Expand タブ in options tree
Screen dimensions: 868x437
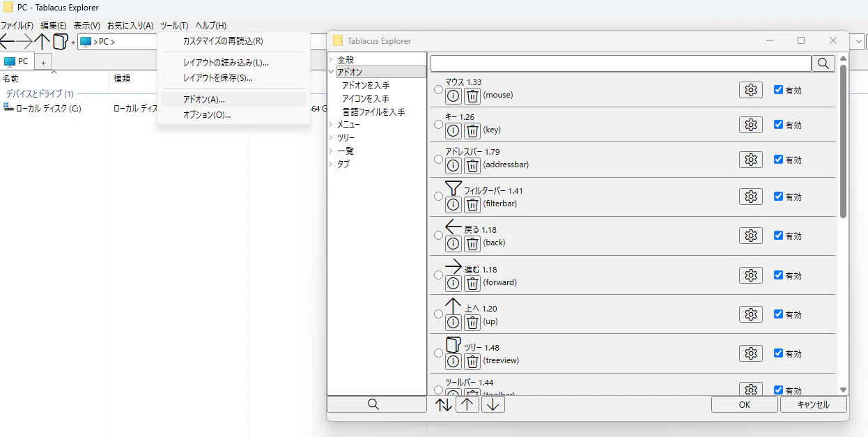pyautogui.click(x=332, y=164)
